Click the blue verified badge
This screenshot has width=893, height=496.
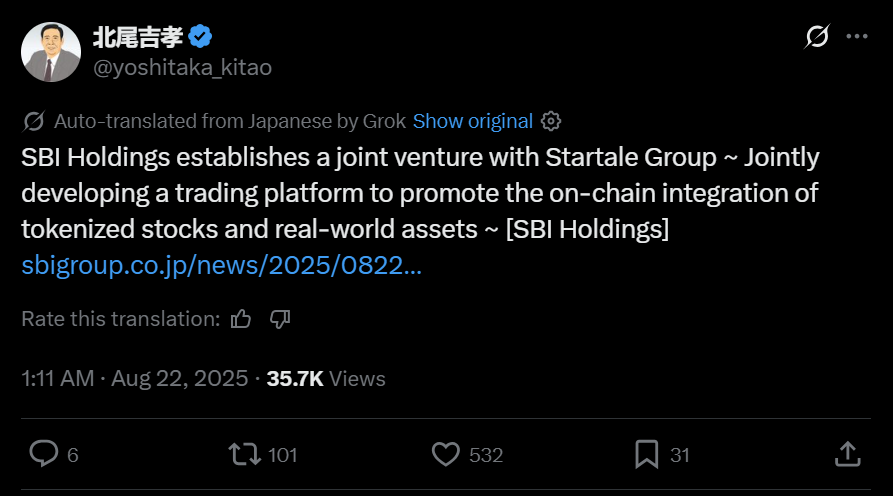coord(201,37)
